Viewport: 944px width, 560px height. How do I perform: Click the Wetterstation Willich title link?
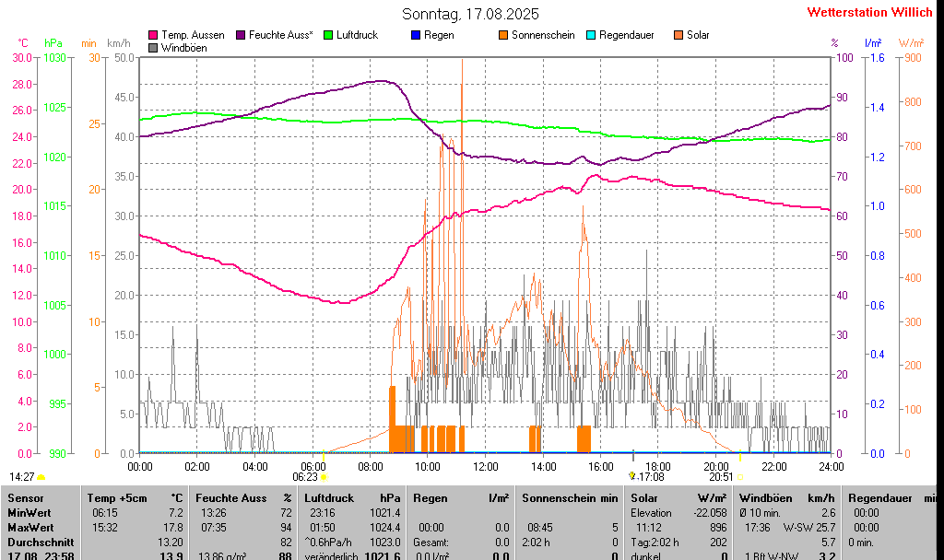point(869,12)
